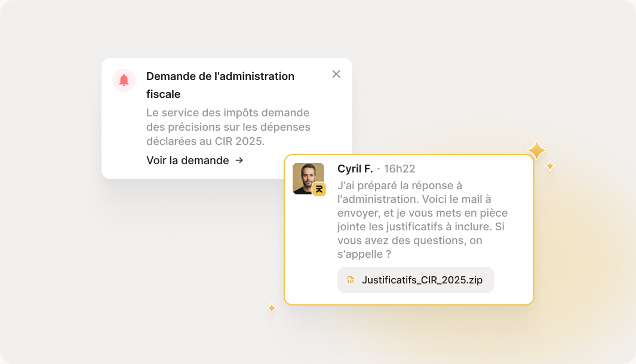Click the 16h22 message timestamp
636x364 pixels.
(x=400, y=169)
